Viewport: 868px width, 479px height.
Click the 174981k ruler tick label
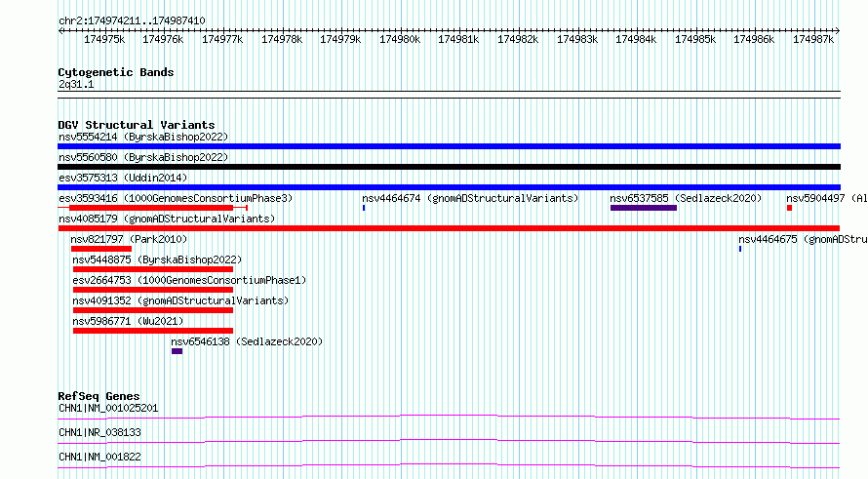click(458, 39)
